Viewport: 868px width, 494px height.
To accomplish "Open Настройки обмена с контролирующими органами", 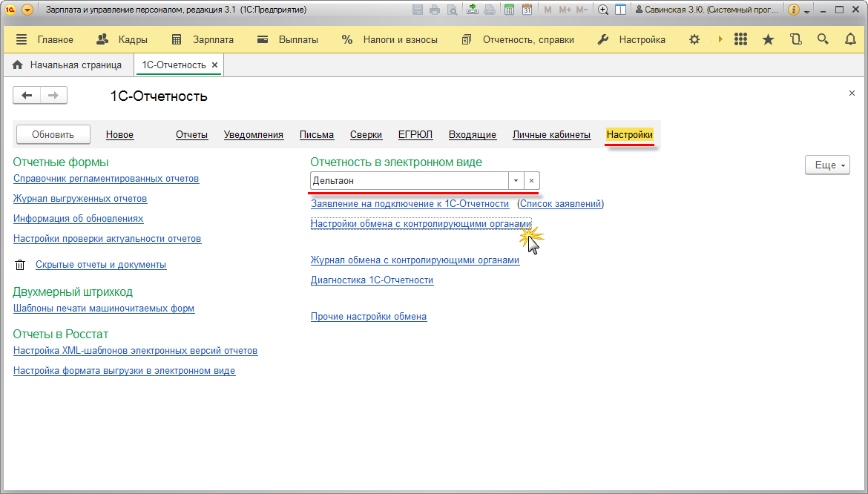I will [x=421, y=223].
